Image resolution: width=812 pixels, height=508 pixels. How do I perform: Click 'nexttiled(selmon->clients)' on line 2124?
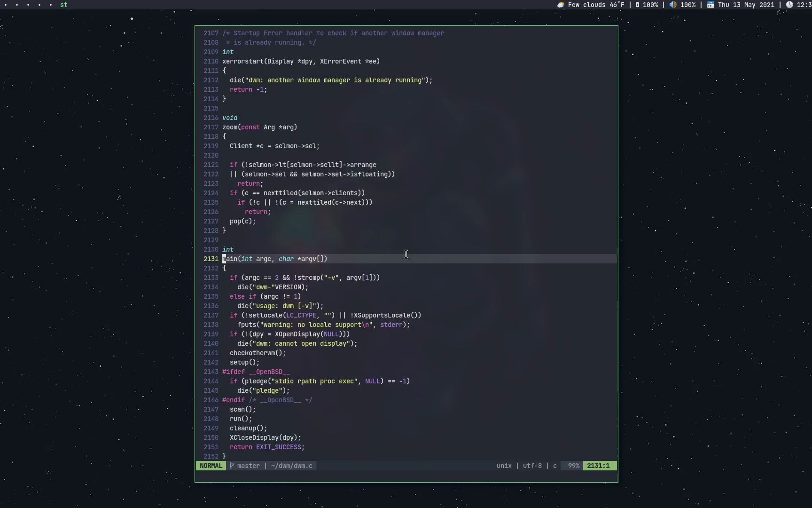[x=312, y=193]
